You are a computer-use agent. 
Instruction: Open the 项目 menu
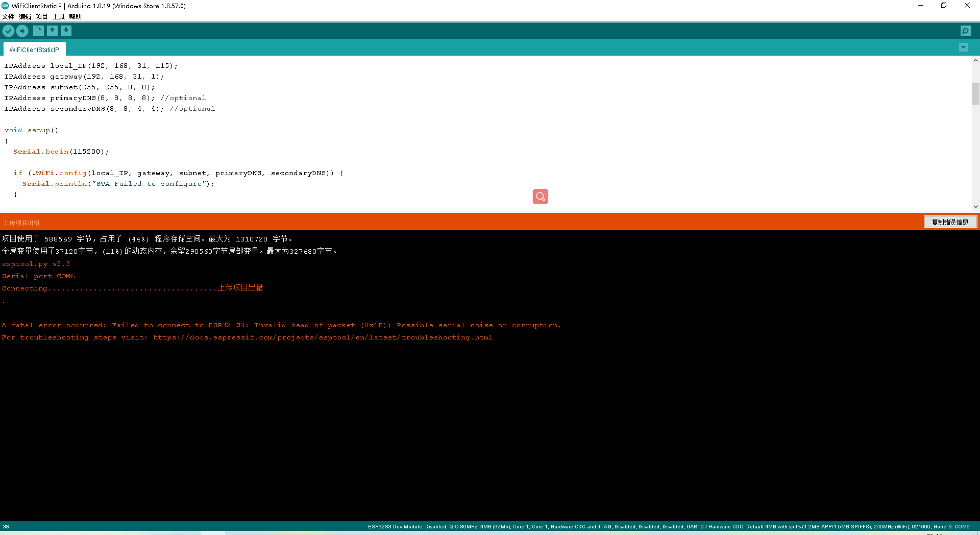point(42,16)
